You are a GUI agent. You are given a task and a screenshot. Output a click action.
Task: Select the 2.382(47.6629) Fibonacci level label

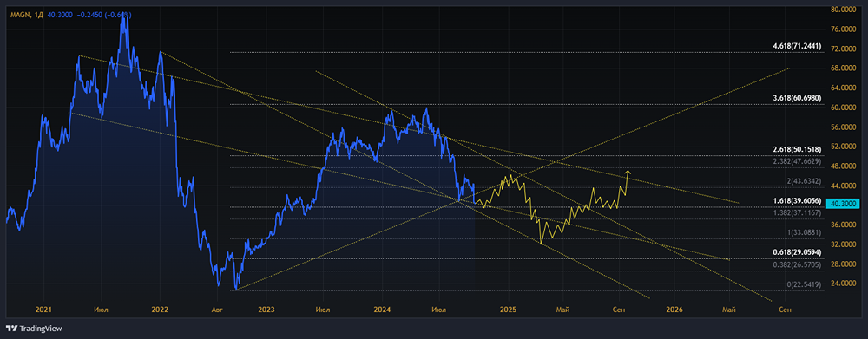click(797, 161)
